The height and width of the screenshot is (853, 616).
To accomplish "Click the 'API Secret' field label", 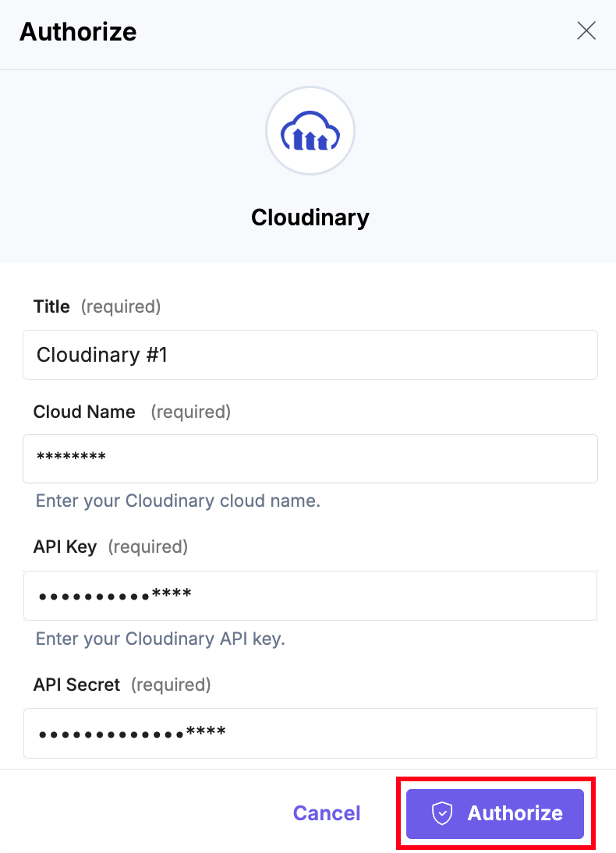I will coord(76,685).
